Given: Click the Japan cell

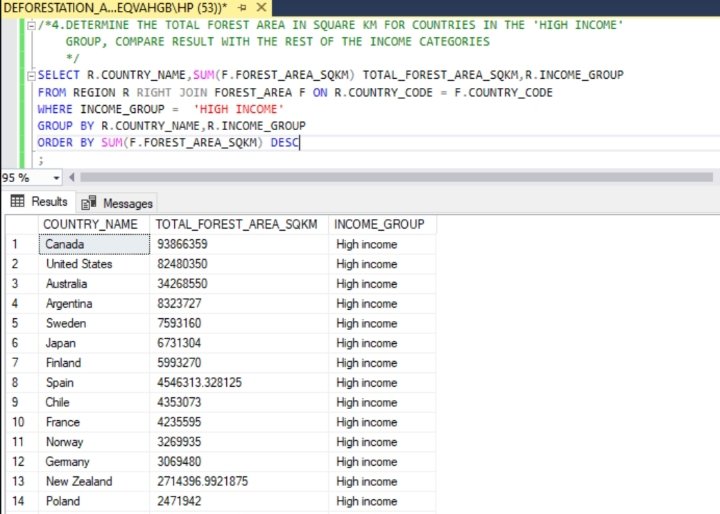Looking at the screenshot, I should click(x=94, y=343).
